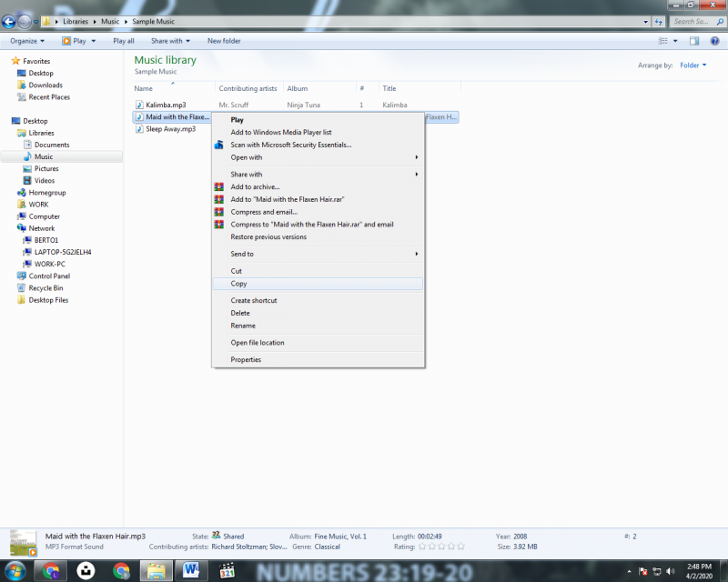728x582 pixels.
Task: Choose Copy from the context menu
Action: click(238, 284)
